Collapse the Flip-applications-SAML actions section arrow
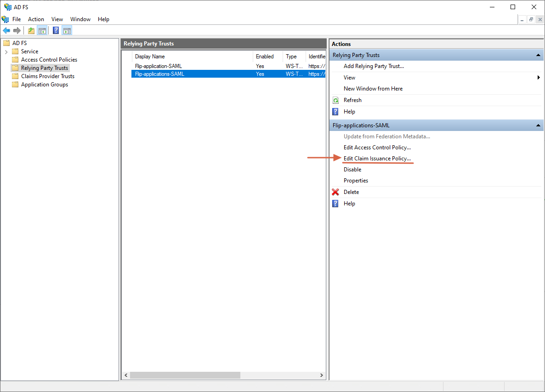545x392 pixels. [x=538, y=125]
